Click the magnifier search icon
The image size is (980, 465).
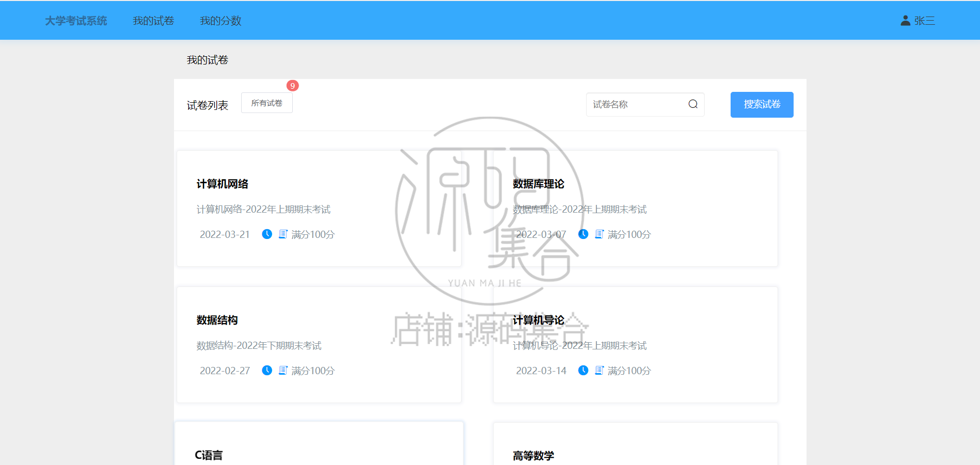point(693,104)
